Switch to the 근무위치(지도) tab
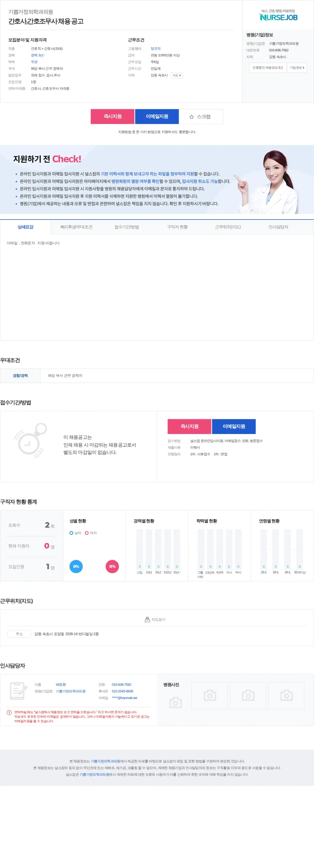 click(x=228, y=227)
